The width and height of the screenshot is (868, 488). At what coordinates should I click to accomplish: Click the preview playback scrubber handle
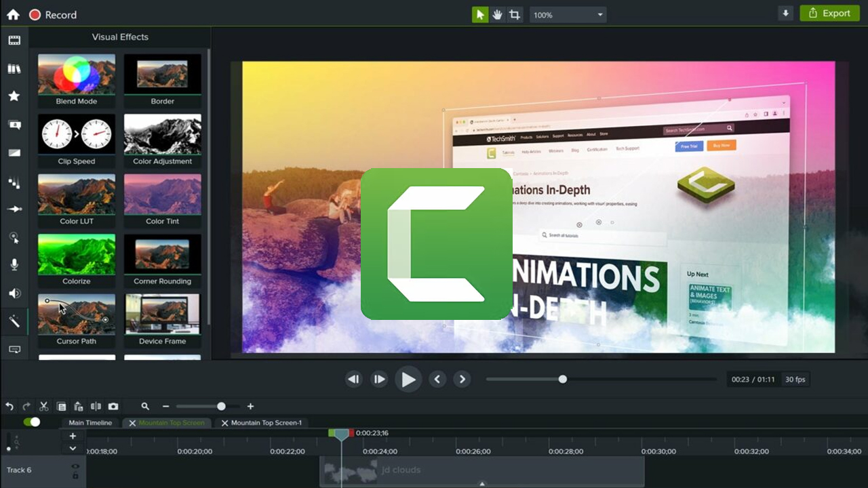click(562, 380)
